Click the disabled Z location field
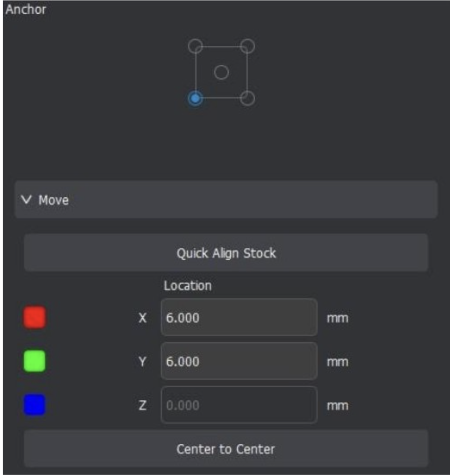This screenshot has height=476, width=450. coord(239,405)
